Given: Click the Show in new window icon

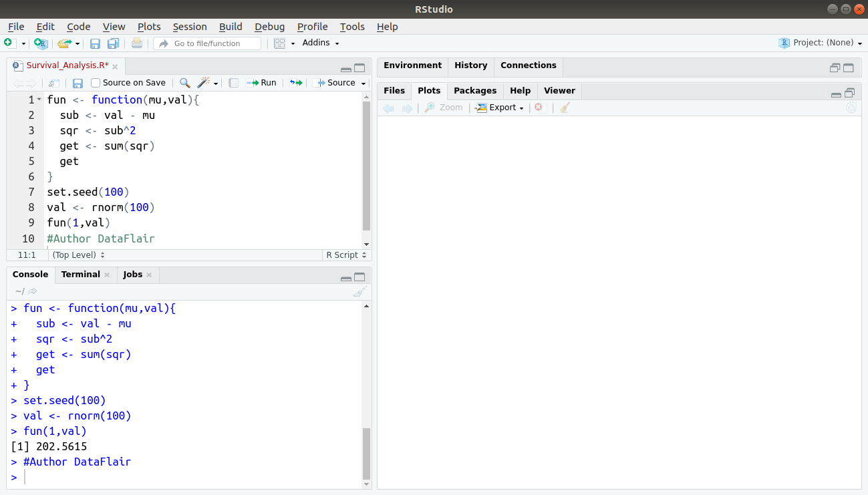Looking at the screenshot, I should (x=54, y=83).
